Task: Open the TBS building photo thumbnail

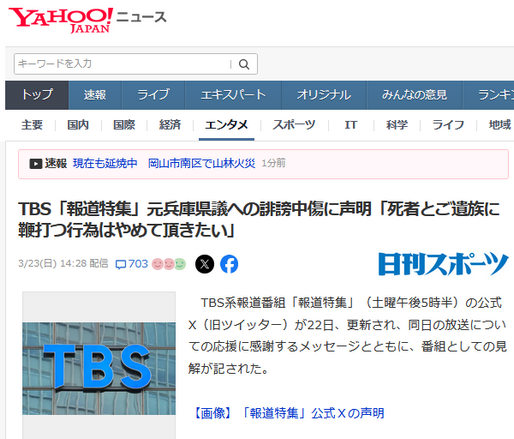Action: [x=99, y=368]
